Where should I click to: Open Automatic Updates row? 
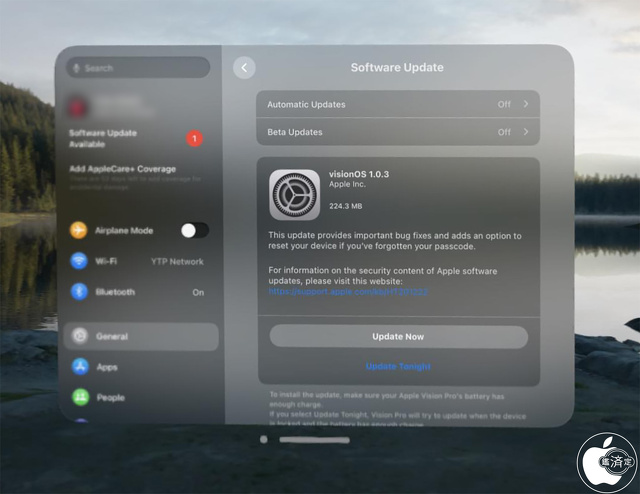coord(398,104)
